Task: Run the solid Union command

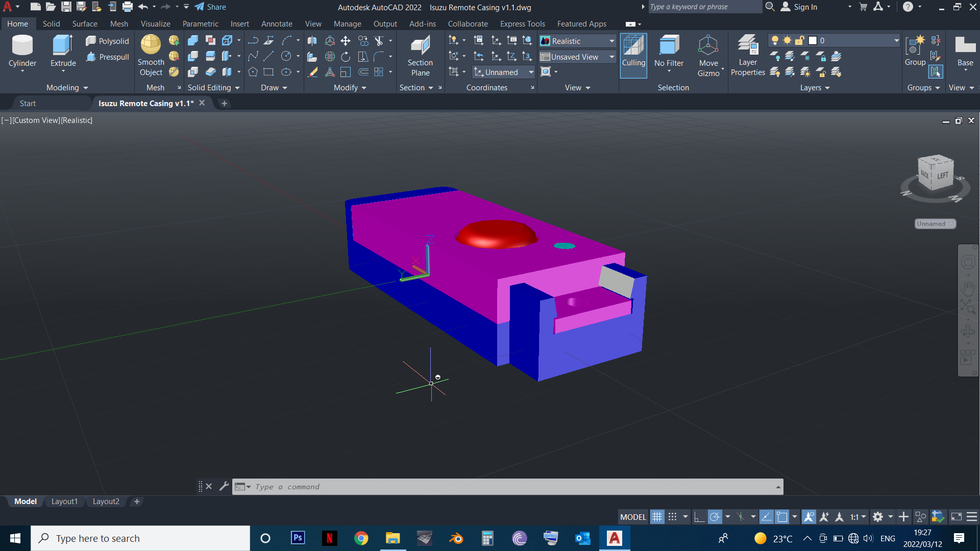Action: 193,40
